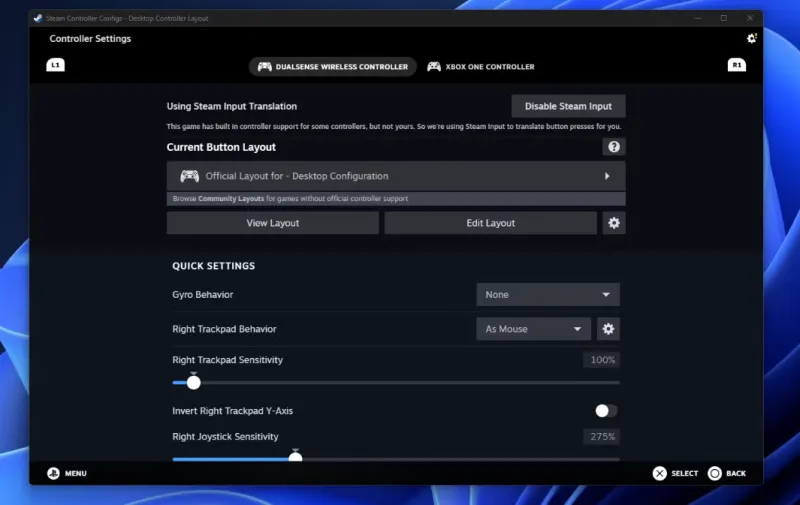Click the Select cross button icon
800x505 pixels.
tap(659, 473)
